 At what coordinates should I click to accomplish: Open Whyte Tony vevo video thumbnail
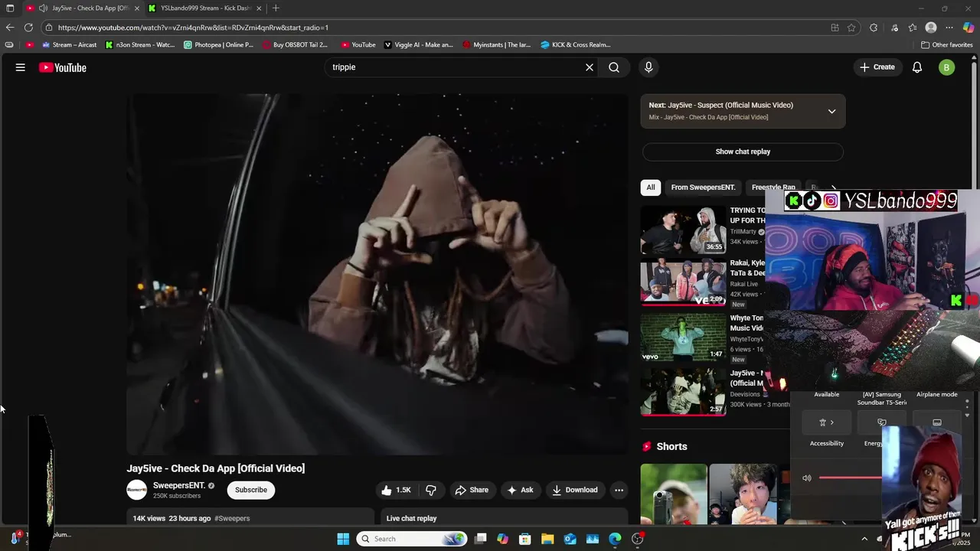point(683,337)
